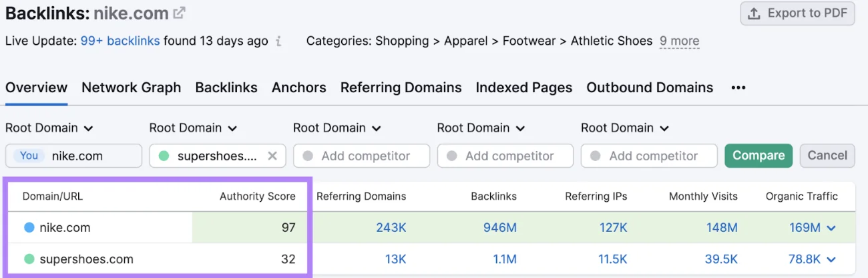The height and width of the screenshot is (278, 868).
Task: Open nike.com 243K referring domains
Action: tap(391, 228)
